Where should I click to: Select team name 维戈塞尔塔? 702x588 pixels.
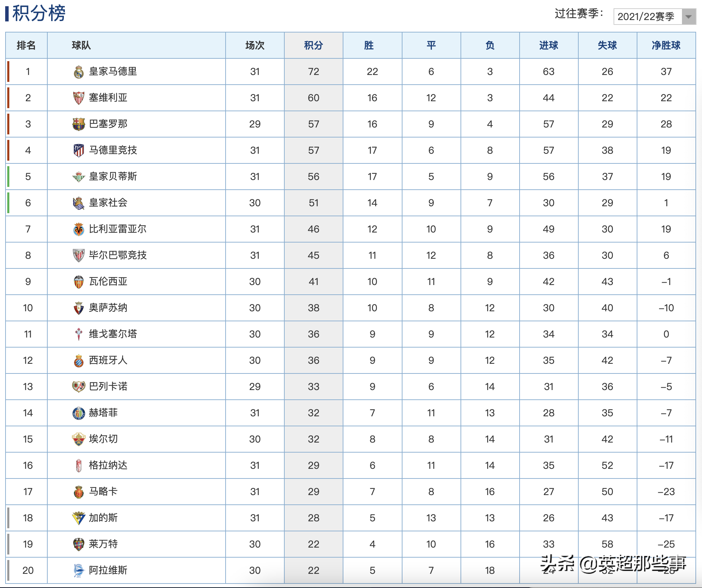pyautogui.click(x=113, y=334)
